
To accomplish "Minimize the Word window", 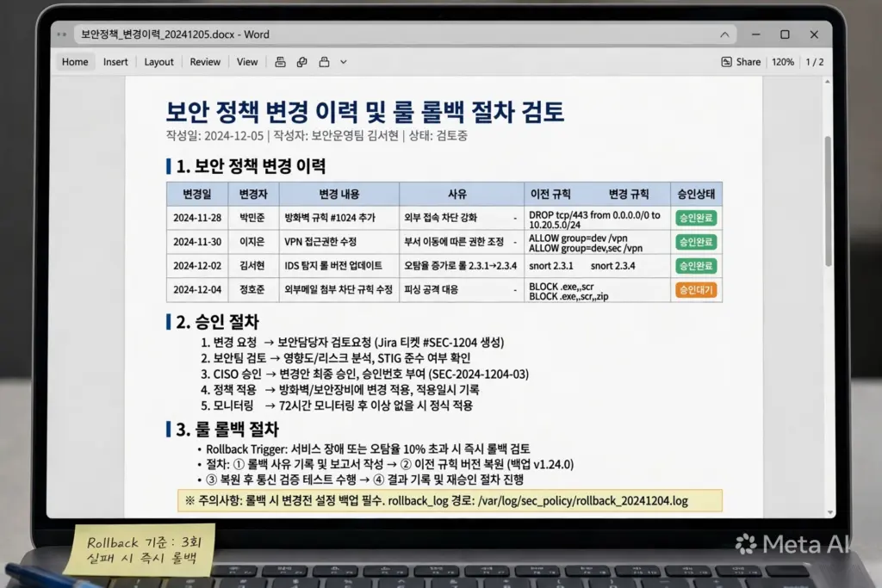I will (x=756, y=34).
